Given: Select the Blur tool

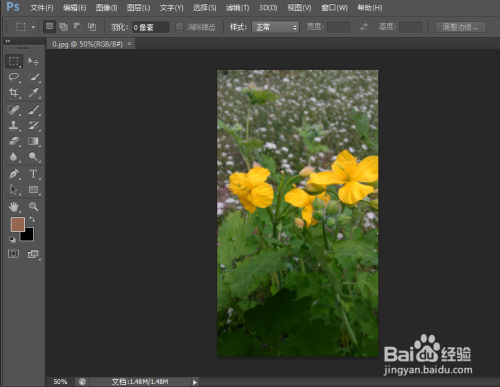Looking at the screenshot, I should [x=14, y=157].
